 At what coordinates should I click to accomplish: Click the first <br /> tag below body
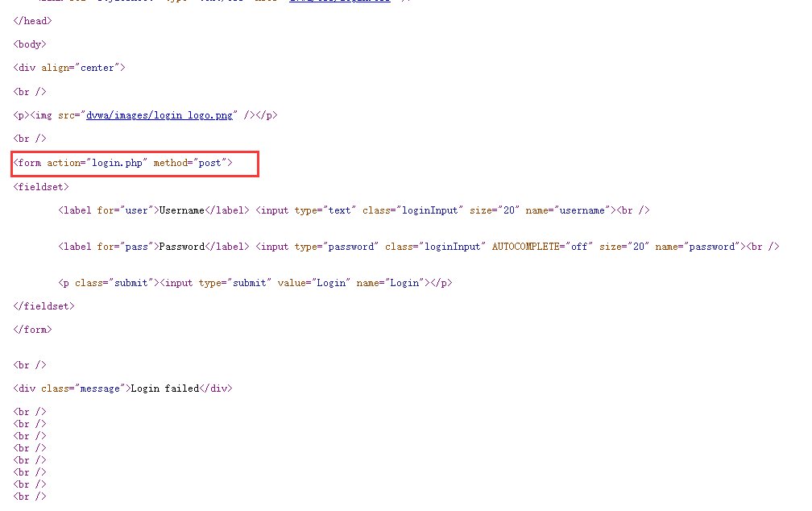click(x=29, y=91)
